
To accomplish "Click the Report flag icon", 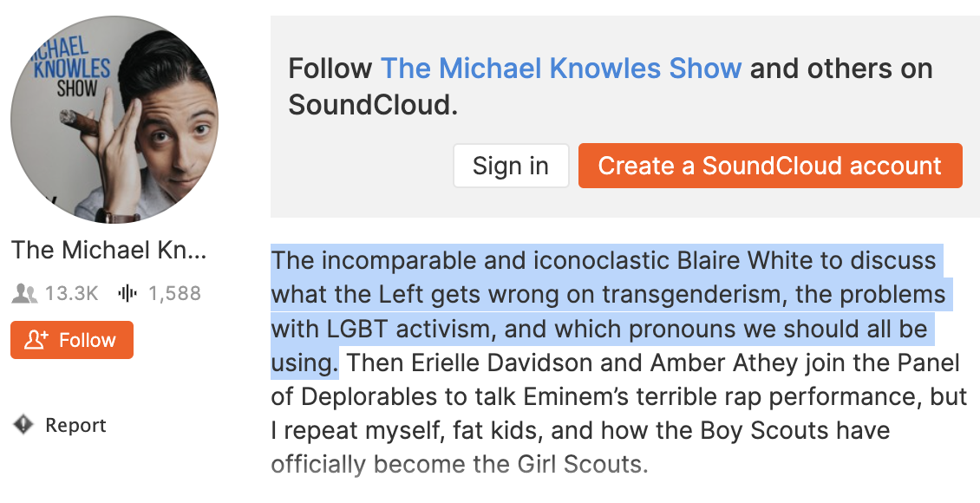I will pos(23,425).
